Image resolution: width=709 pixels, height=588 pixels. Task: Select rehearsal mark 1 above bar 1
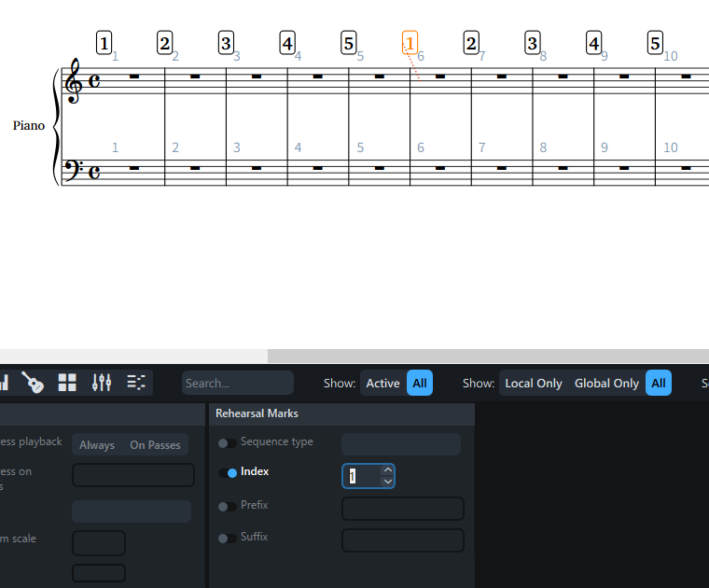[x=104, y=43]
